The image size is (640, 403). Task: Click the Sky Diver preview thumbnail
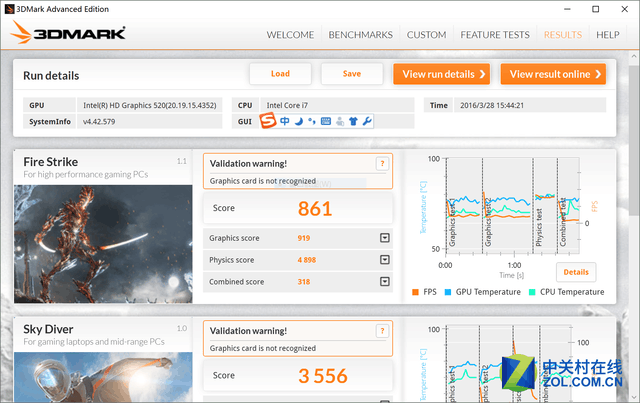pos(103,377)
